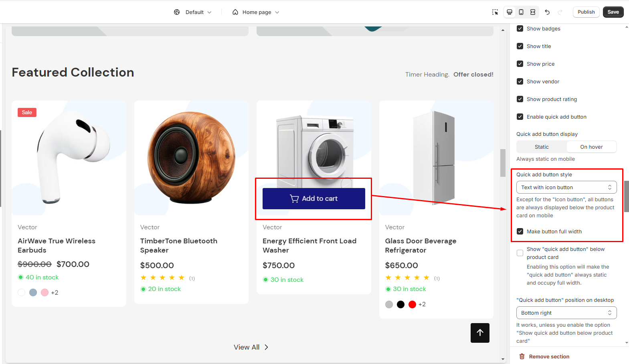Enable Show quick add button below product card
Viewport: 629px width, 364px height.
(x=520, y=253)
